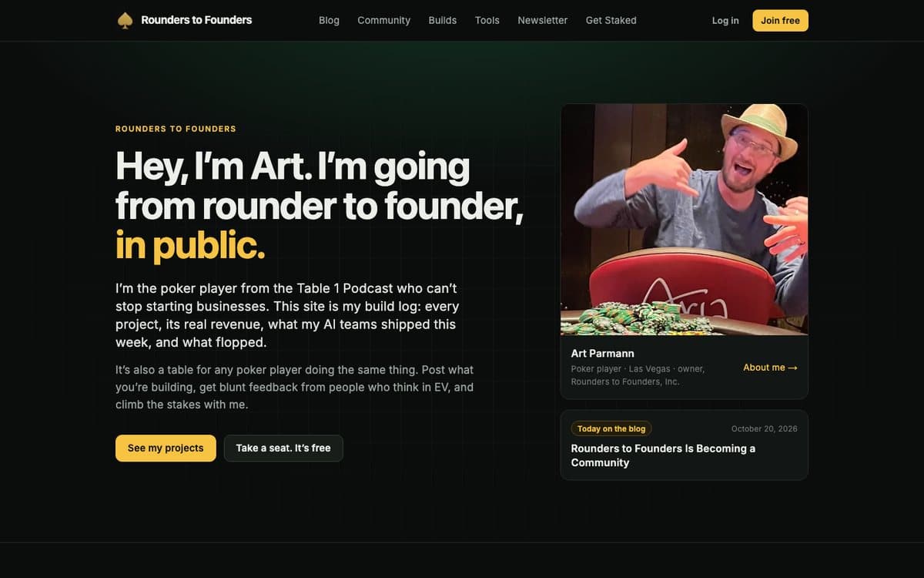Click the Poker player · Las Vegas description
The image size is (924, 578).
pos(638,375)
